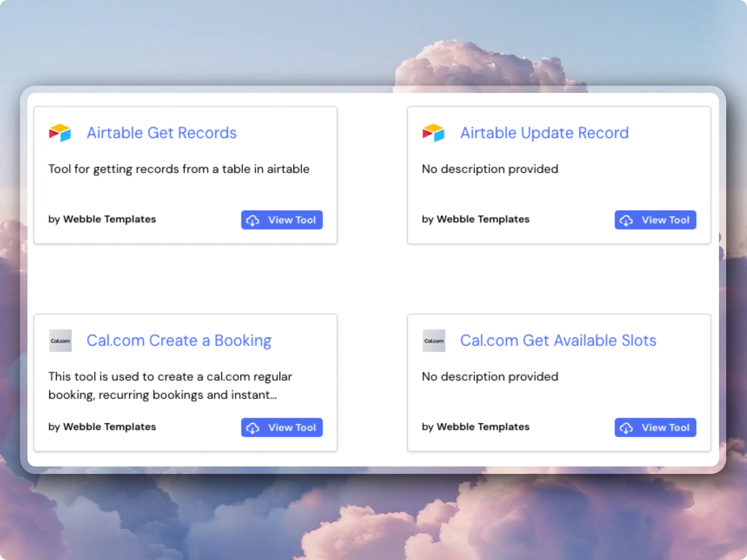Click the Cal.com logo on Create a Booking card
Viewport: 747px width, 560px height.
point(60,341)
